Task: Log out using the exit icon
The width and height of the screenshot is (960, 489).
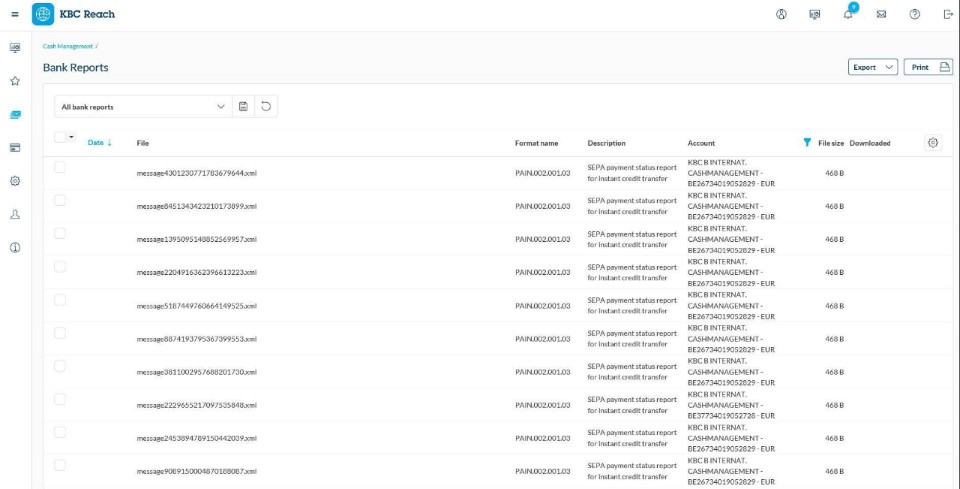Action: [x=947, y=15]
